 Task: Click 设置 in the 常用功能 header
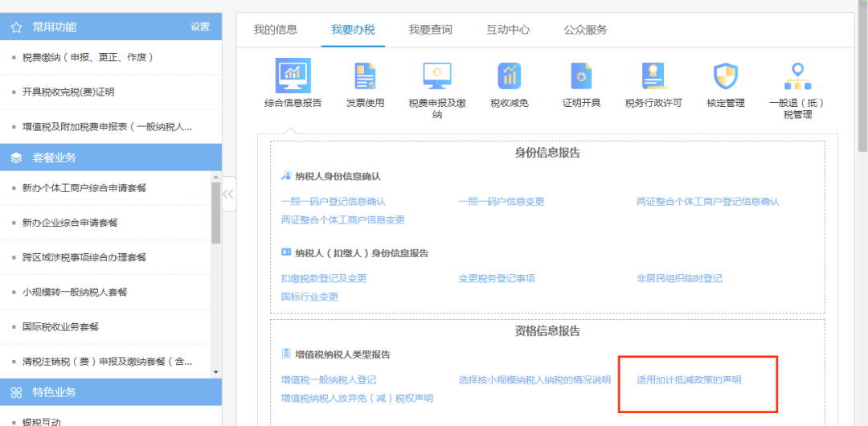[200, 27]
